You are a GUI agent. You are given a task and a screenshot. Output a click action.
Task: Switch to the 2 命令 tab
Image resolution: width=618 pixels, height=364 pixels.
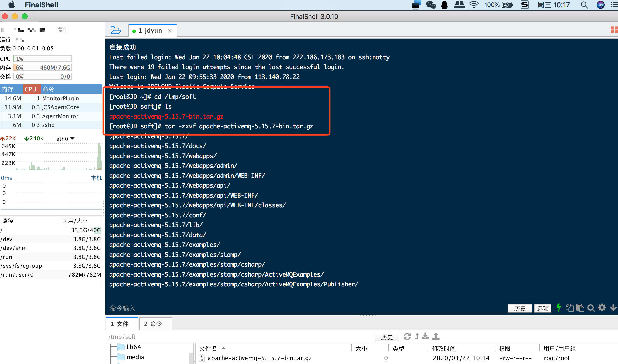click(x=153, y=324)
